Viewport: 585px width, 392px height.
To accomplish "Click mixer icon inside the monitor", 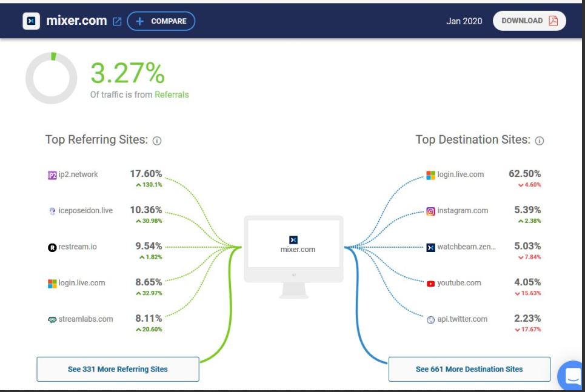I will point(293,240).
